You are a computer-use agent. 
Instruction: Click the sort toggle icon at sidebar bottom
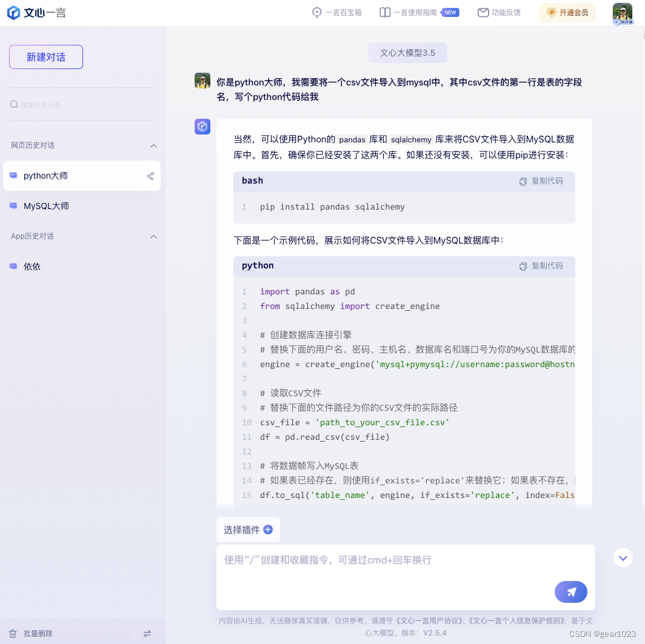point(147,633)
